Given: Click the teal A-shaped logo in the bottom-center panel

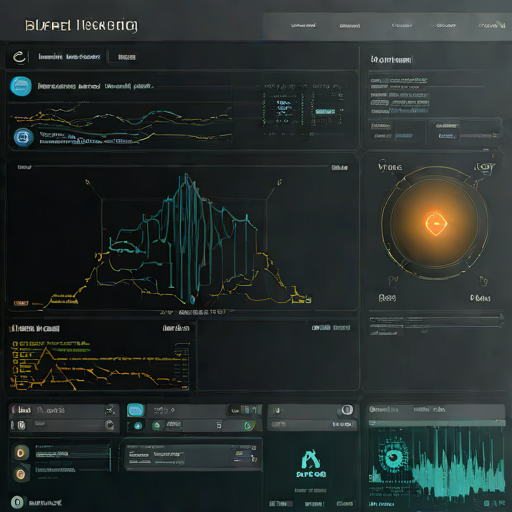Looking at the screenshot, I should pyautogui.click(x=311, y=460).
